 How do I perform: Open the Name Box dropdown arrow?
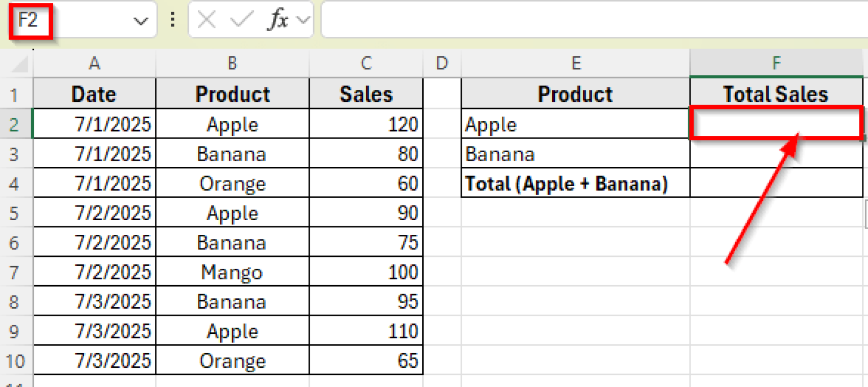point(140,19)
